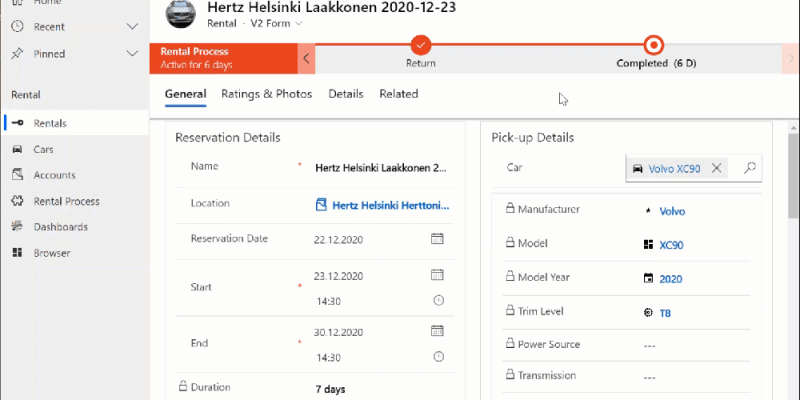The height and width of the screenshot is (400, 800).
Task: Open the Start time clock picker
Action: pos(438,301)
